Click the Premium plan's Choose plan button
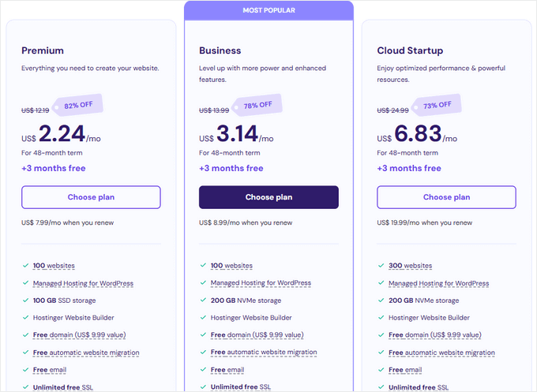Screen dimensions: 537x392 coord(91,197)
